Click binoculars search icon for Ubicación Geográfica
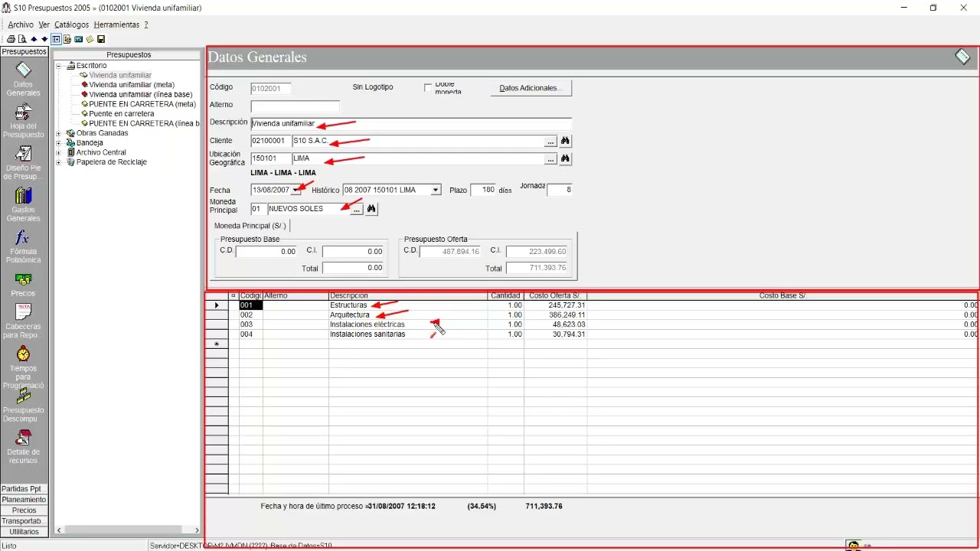Viewport: 980px width, 551px height. [x=566, y=159]
